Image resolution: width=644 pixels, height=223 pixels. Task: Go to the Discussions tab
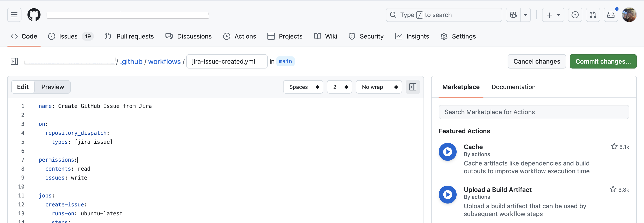pyautogui.click(x=189, y=36)
